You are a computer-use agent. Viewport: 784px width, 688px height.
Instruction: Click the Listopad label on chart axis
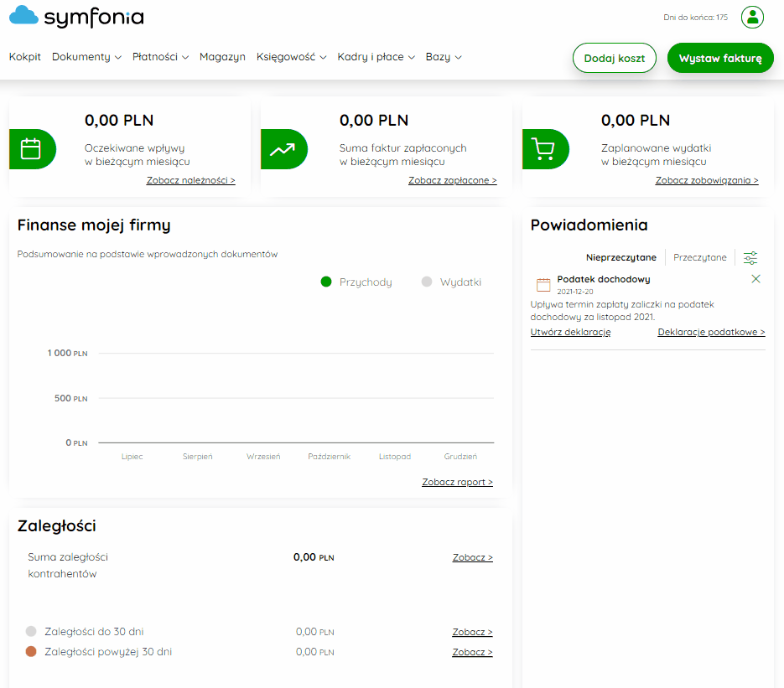pos(395,457)
